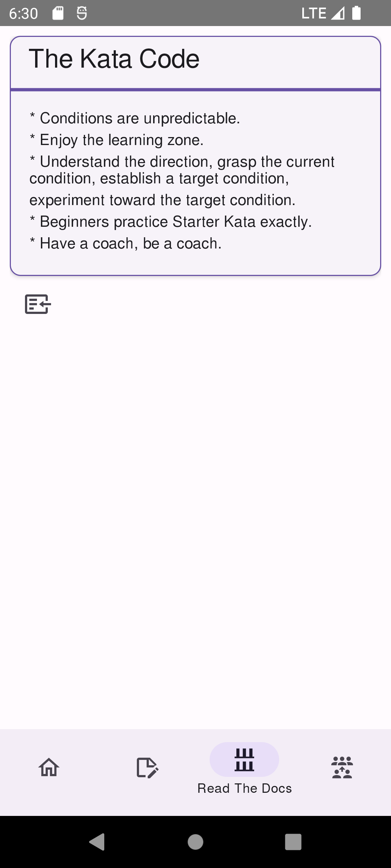Tap the battery icon in the status bar
The image size is (391, 868).
[x=357, y=13]
